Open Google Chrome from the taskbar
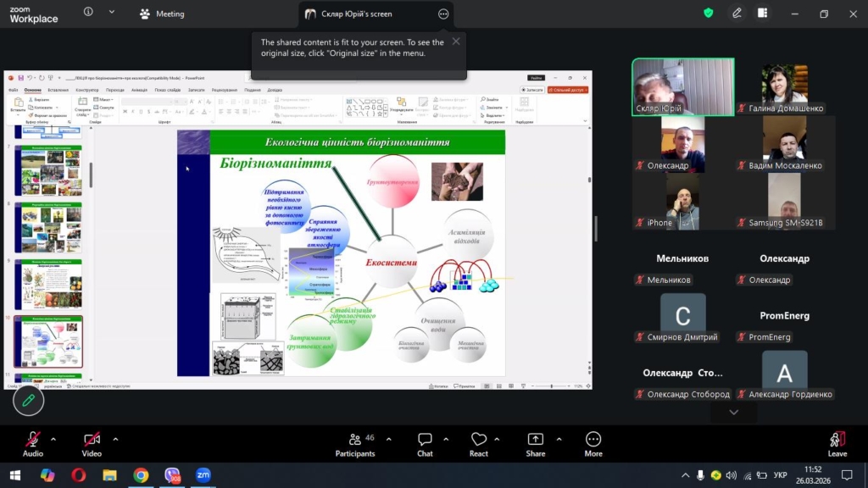 141,475
